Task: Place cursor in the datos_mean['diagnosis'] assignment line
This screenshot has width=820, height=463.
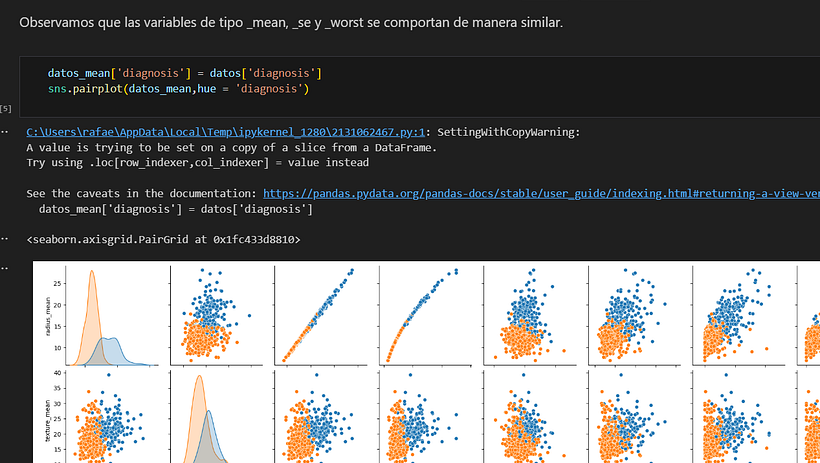Action: pos(185,73)
